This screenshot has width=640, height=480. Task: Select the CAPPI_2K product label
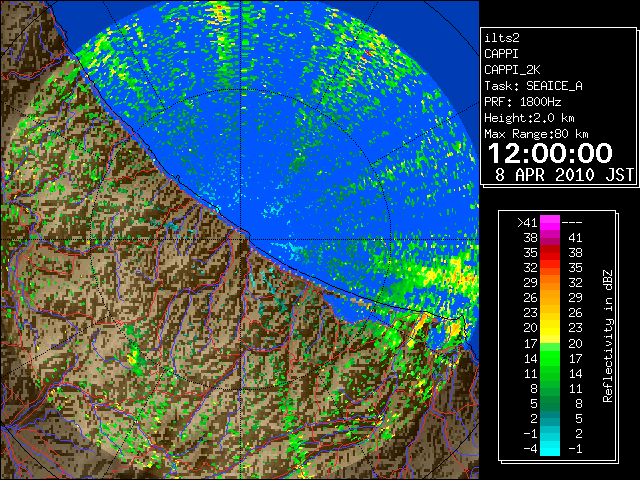tap(512, 70)
